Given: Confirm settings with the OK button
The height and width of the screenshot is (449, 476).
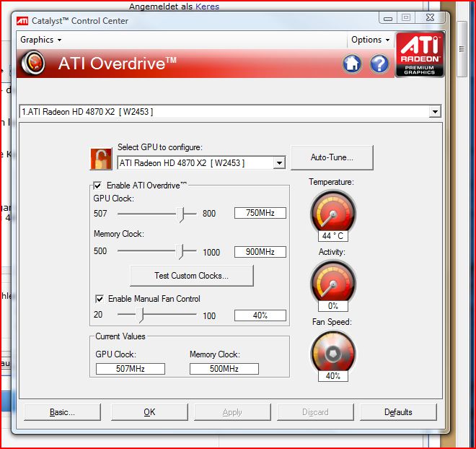Looking at the screenshot, I should click(149, 412).
